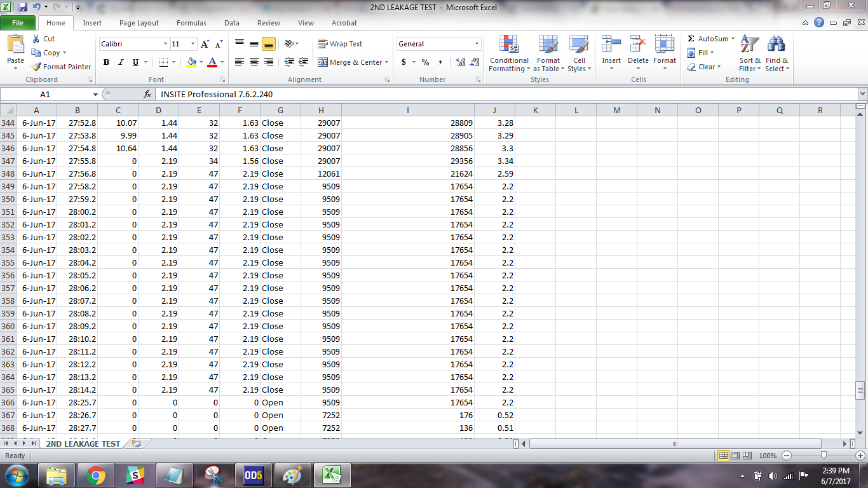Click Undo icon in Quick Access Toolbar

37,7
